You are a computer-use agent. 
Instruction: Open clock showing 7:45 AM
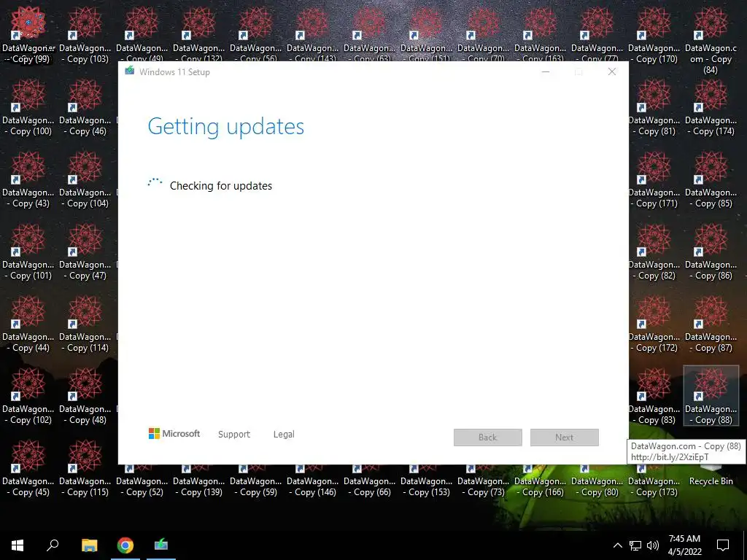coord(684,545)
